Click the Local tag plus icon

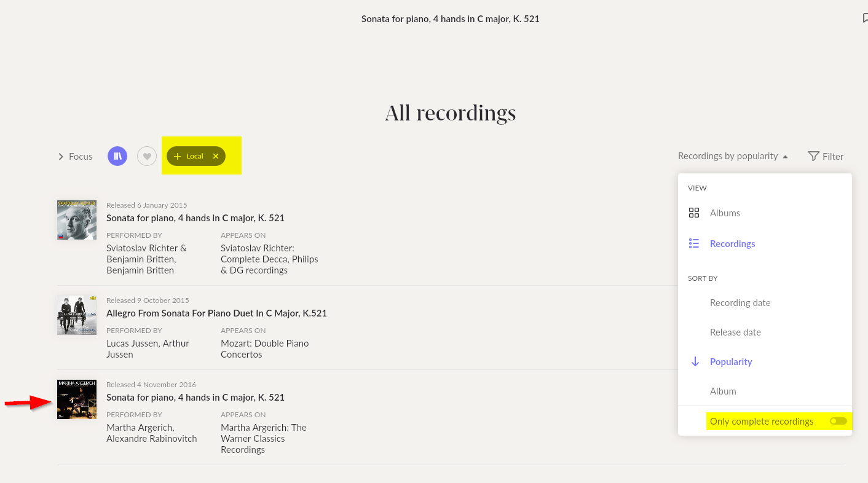[178, 156]
